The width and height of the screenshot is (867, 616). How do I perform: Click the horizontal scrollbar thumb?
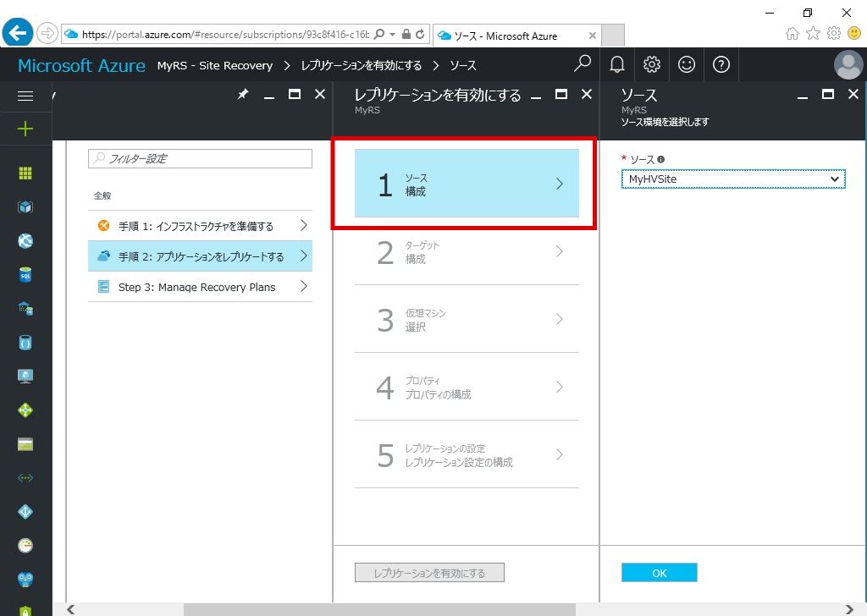point(379,609)
